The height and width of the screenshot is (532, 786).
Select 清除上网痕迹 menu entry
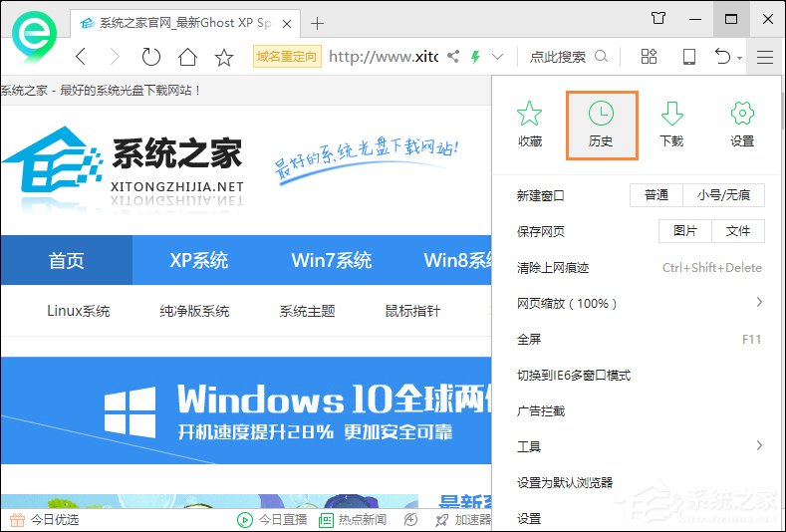pyautogui.click(x=553, y=268)
